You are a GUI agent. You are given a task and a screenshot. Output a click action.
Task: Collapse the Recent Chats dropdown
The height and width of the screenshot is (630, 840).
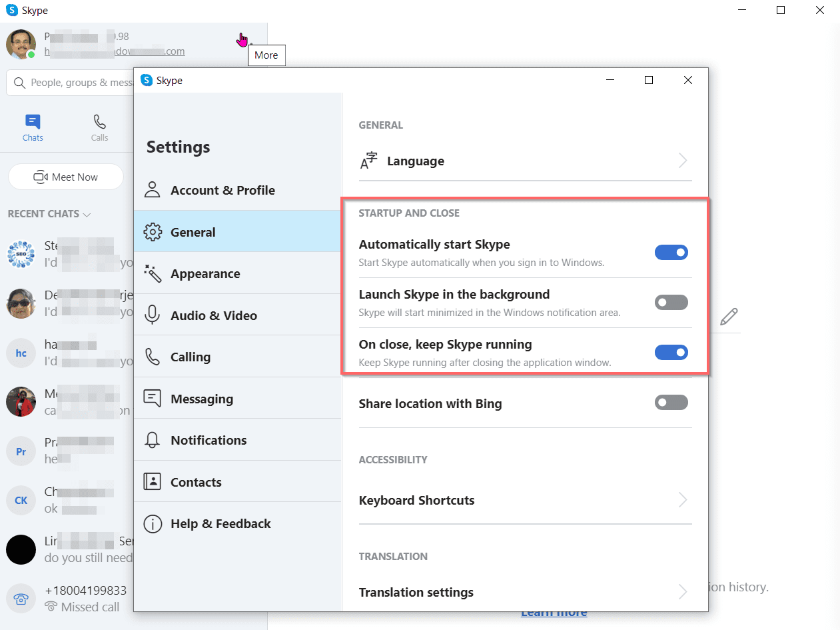[x=87, y=215]
